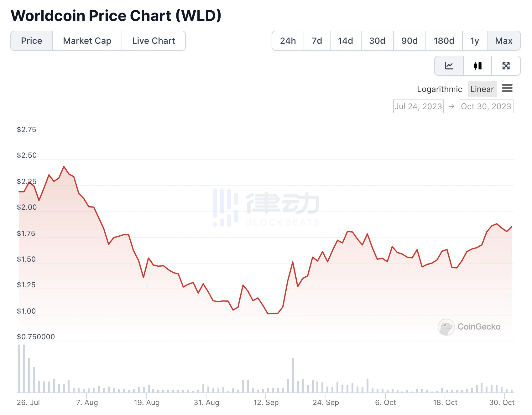Show 90d price history

pos(409,41)
